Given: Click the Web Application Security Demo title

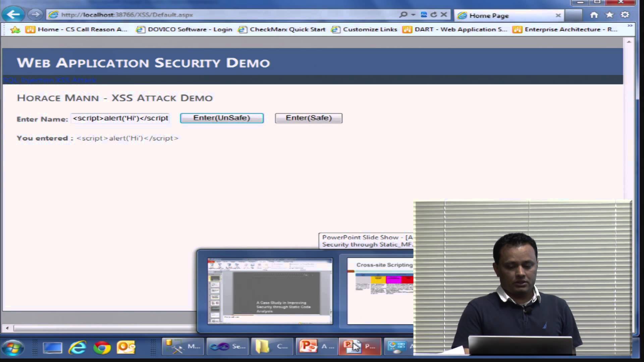Looking at the screenshot, I should 143,63.
